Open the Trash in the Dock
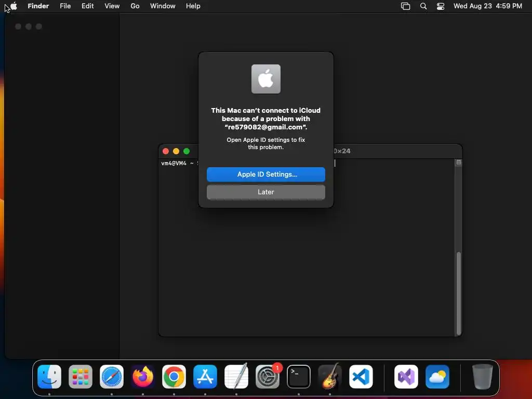The width and height of the screenshot is (532, 399). pos(482,377)
